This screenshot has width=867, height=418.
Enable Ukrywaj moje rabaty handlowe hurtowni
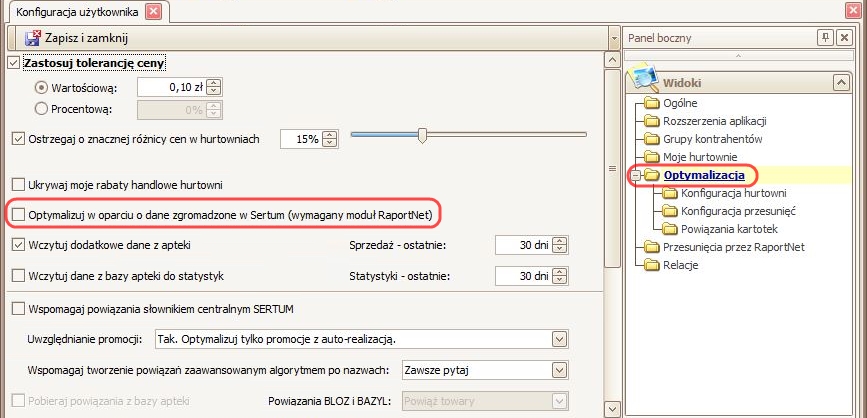pyautogui.click(x=17, y=185)
